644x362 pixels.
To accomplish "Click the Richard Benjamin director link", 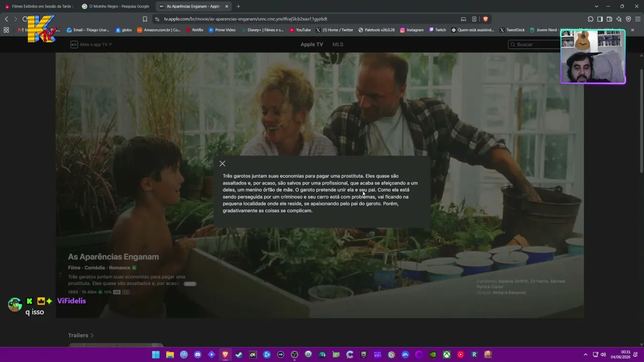I will tap(509, 293).
